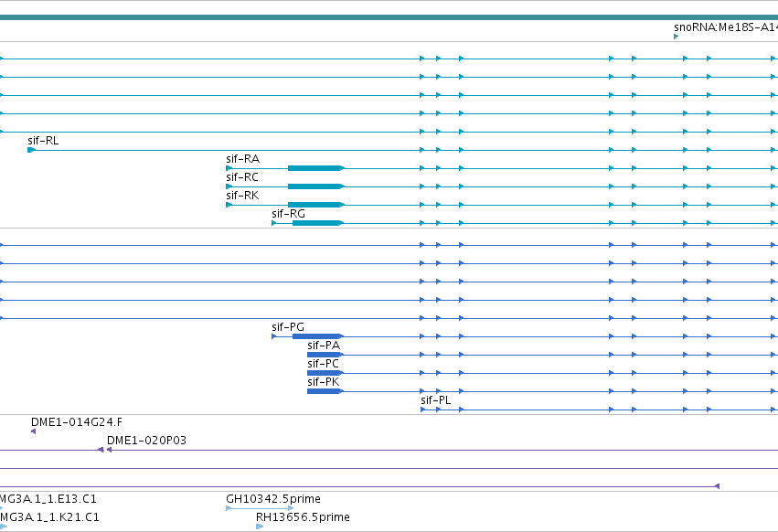Viewport: 778px width, 532px height.
Task: Select DME1-020P03 feature label
Action: point(146,441)
